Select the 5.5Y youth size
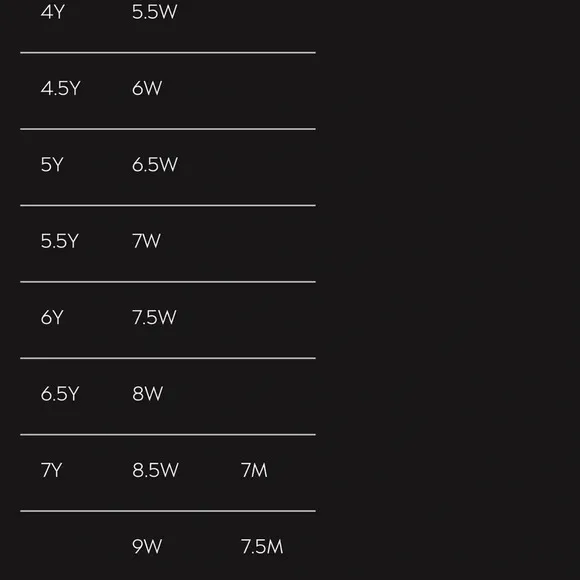This screenshot has height=580, width=580. tap(60, 241)
